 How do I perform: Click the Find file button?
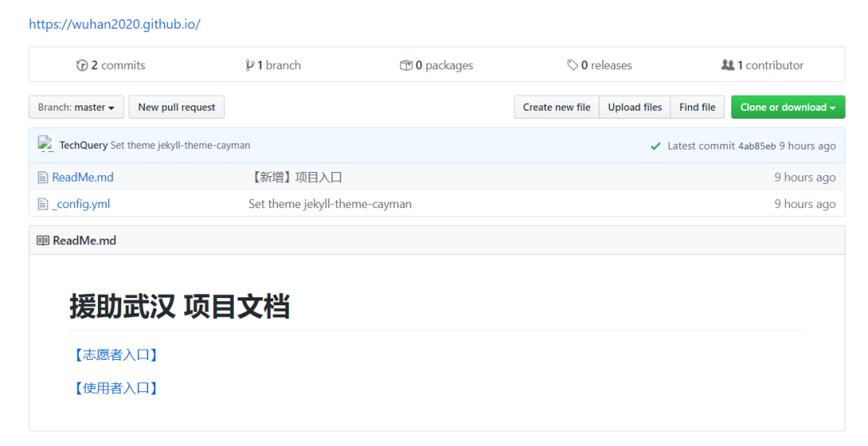698,108
